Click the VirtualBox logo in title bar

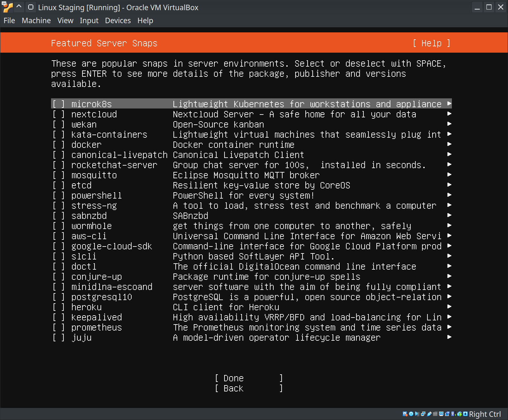pos(7,7)
